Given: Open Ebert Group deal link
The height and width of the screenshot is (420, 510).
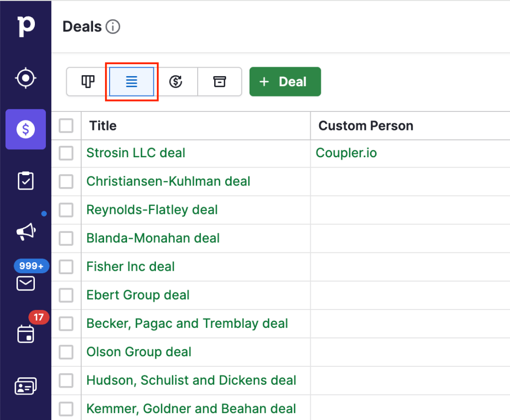Looking at the screenshot, I should [138, 295].
